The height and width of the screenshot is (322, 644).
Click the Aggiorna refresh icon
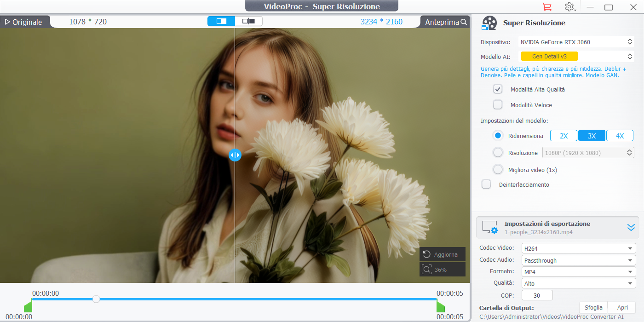[426, 254]
